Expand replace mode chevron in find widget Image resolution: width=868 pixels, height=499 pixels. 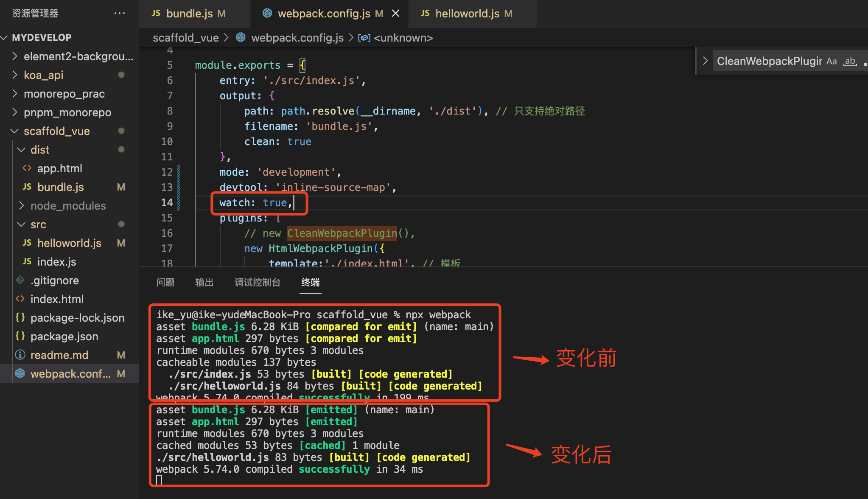coord(705,61)
